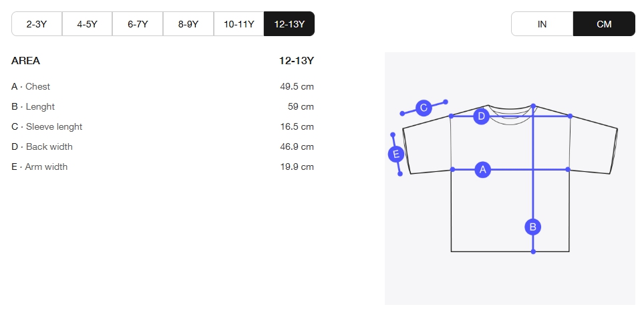Click the E arm width marker
The image size is (644, 315).
click(x=396, y=154)
